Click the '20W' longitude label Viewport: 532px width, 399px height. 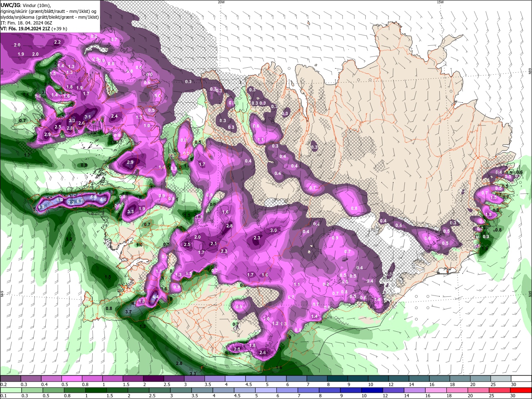221,2
